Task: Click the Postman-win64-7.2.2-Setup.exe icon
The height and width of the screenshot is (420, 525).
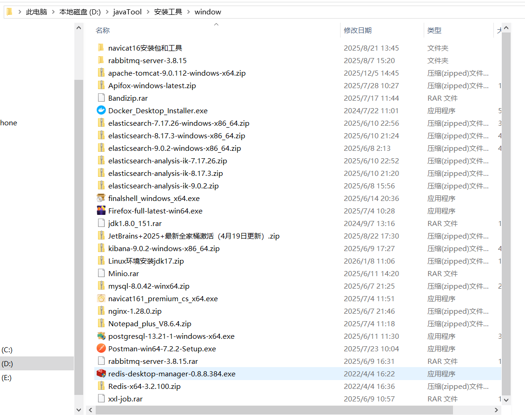Action: pyautogui.click(x=101, y=349)
